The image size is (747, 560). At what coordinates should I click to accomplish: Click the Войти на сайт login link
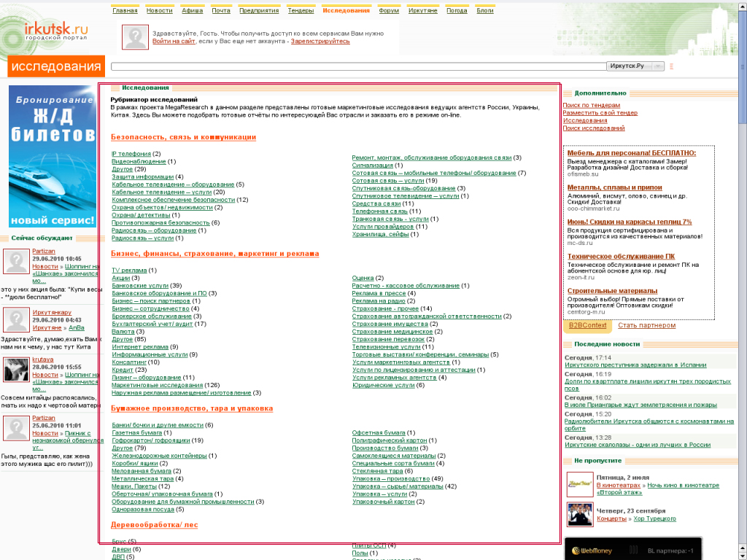174,42
